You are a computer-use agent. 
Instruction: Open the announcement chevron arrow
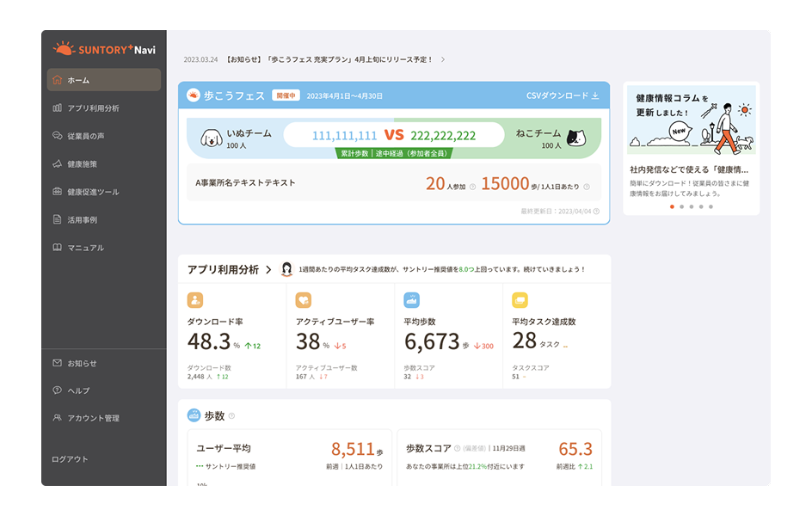[x=443, y=60]
